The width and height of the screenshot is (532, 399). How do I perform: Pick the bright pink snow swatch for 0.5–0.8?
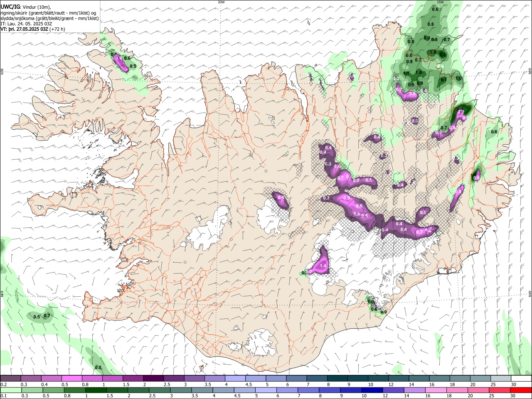click(71, 379)
